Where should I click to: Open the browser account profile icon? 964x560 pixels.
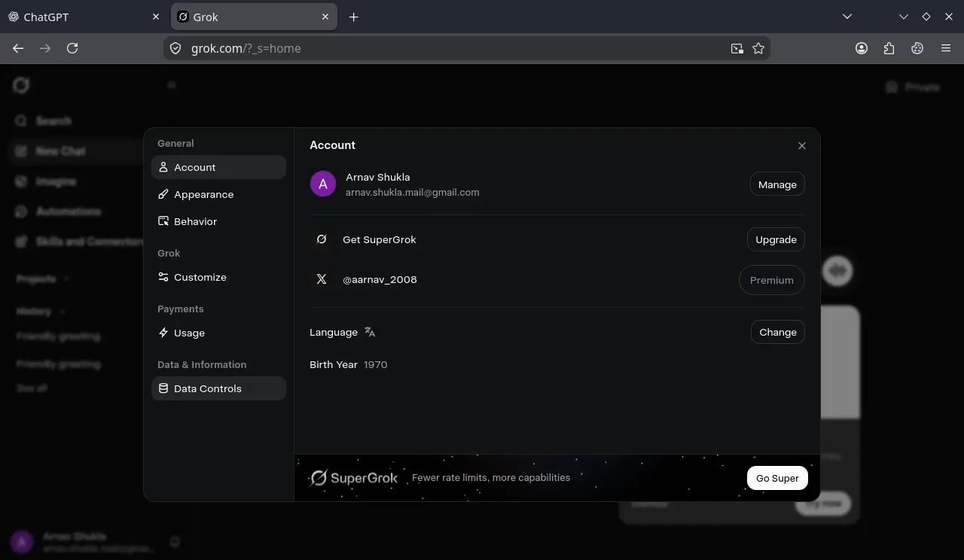[x=862, y=48]
